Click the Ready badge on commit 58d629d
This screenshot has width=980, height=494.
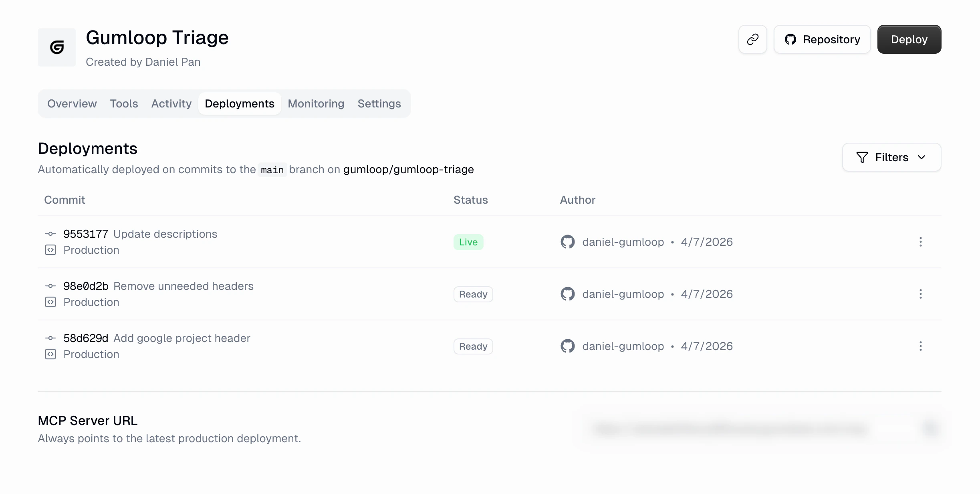[x=473, y=346]
